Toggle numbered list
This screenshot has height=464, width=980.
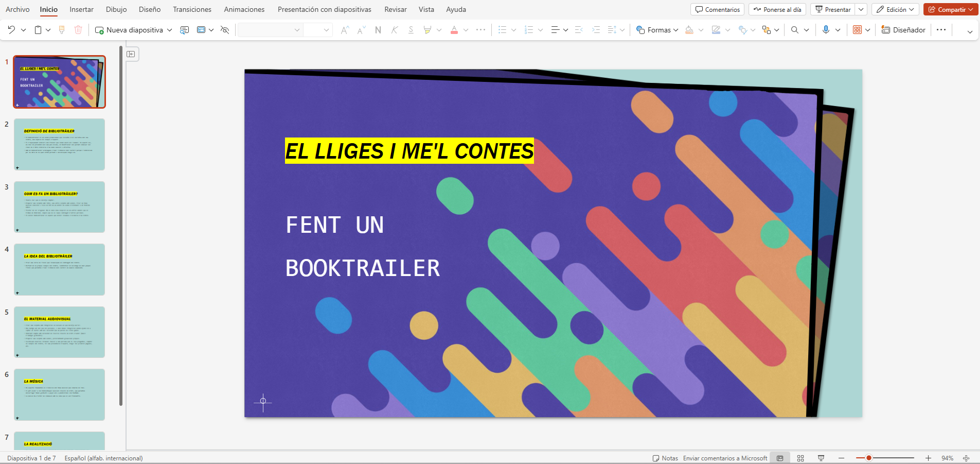pyautogui.click(x=529, y=30)
